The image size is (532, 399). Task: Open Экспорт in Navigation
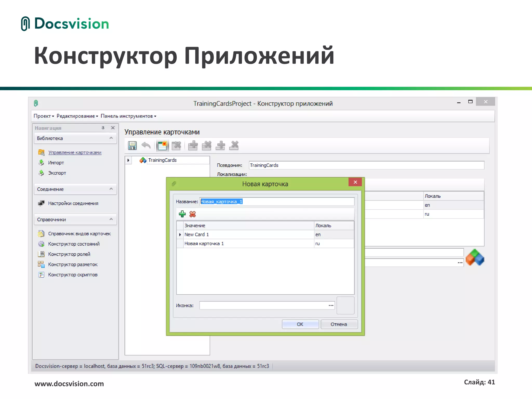coord(57,173)
